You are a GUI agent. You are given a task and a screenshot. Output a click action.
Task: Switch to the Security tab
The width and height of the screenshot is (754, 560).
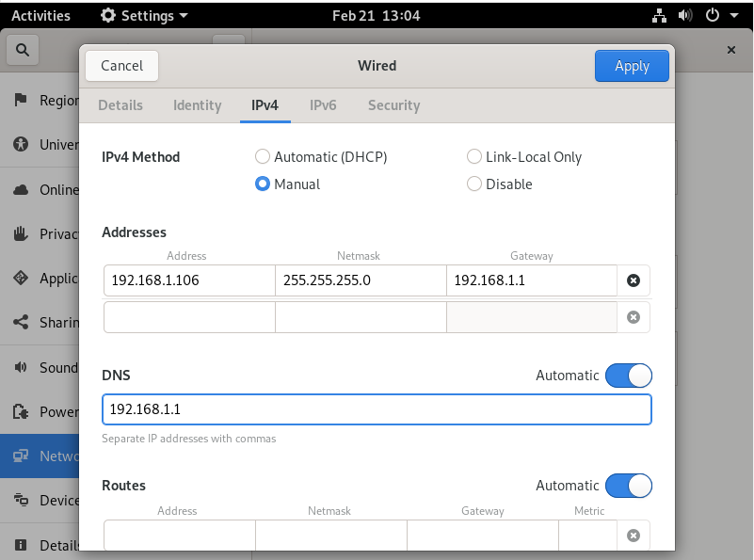[393, 105]
